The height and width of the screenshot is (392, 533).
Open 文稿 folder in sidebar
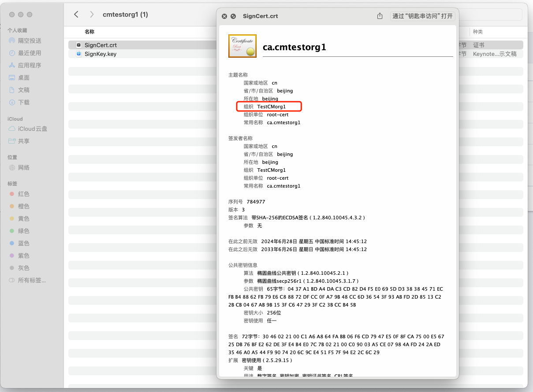click(x=24, y=90)
